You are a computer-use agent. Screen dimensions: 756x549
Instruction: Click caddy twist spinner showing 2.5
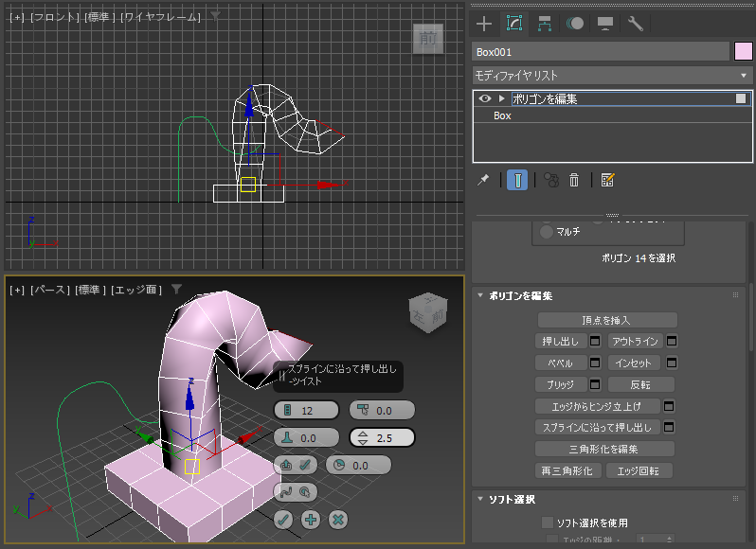(382, 437)
